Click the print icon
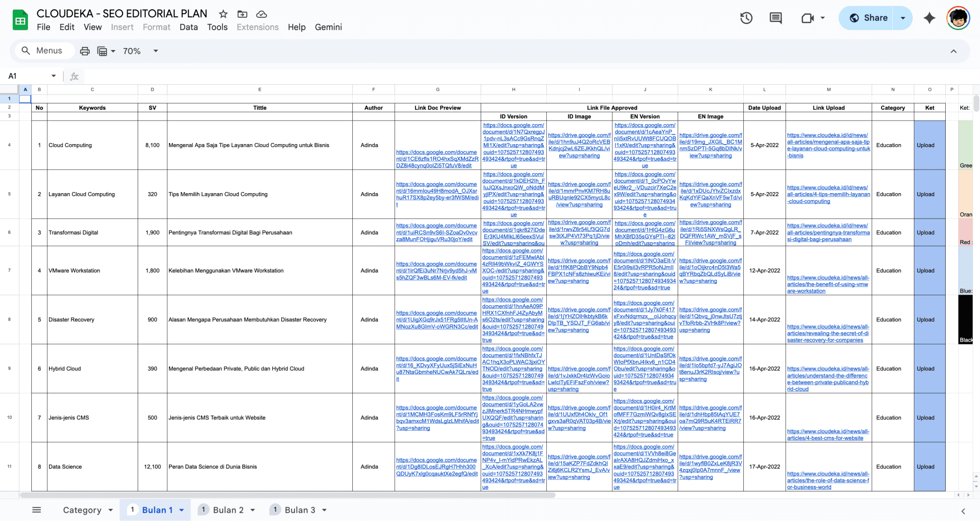This screenshot has height=521, width=980. click(85, 51)
